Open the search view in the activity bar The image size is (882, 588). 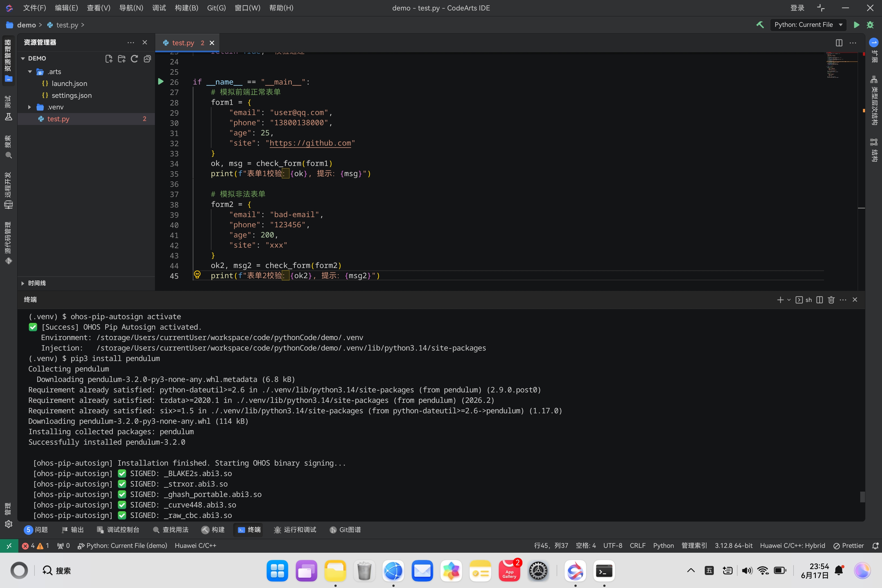pyautogui.click(x=8, y=147)
